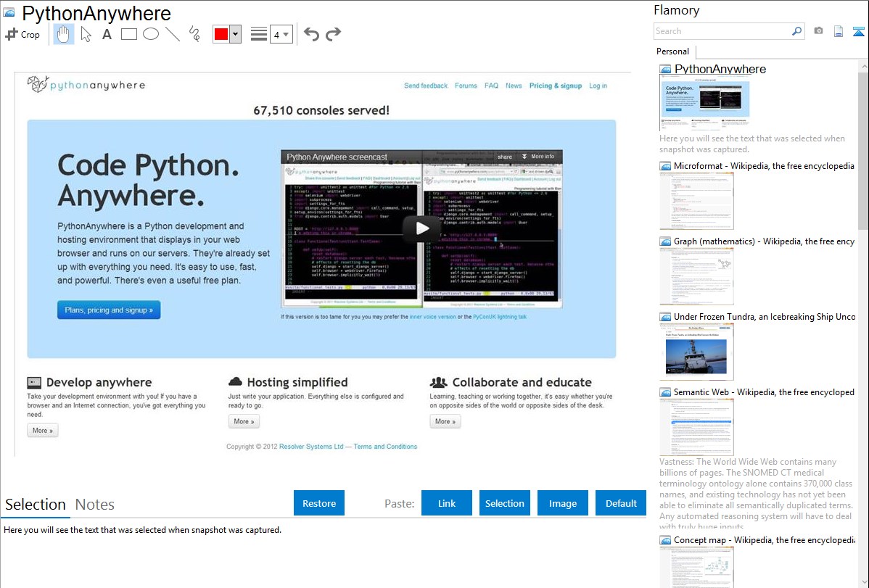
Task: Open the Microformat snapshot thumbnail
Action: (696, 201)
